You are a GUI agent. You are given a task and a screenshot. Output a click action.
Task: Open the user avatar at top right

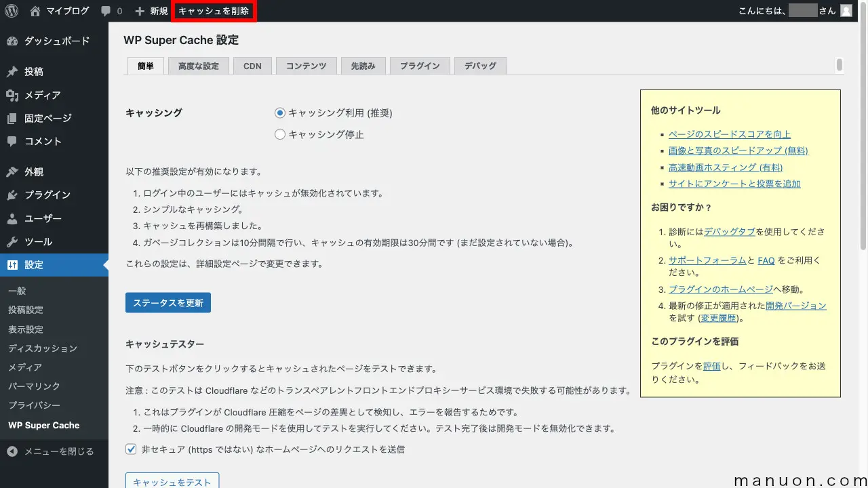(845, 10)
